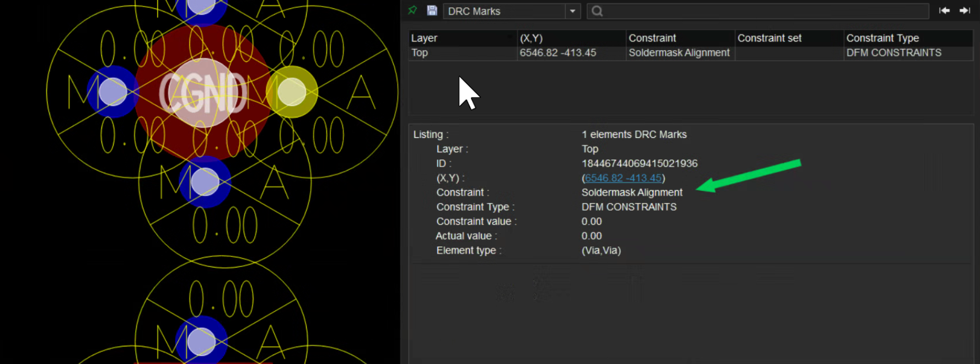
Task: Click the Constraint column header
Action: [652, 38]
